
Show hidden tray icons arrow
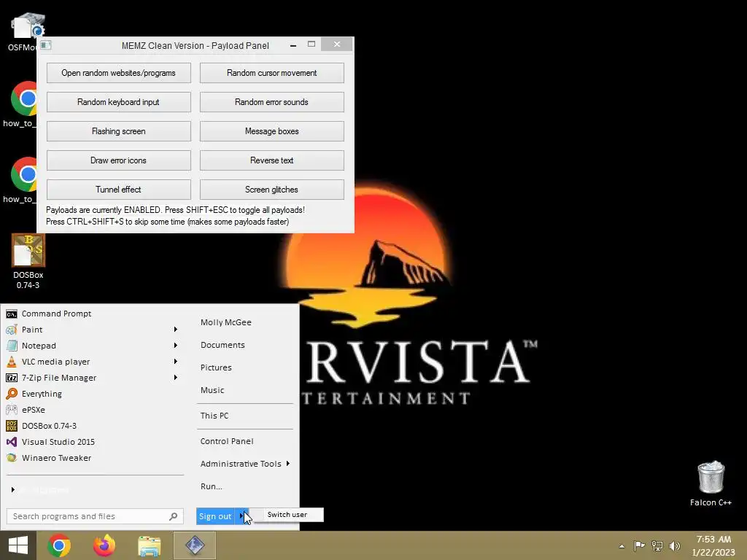pyautogui.click(x=622, y=546)
